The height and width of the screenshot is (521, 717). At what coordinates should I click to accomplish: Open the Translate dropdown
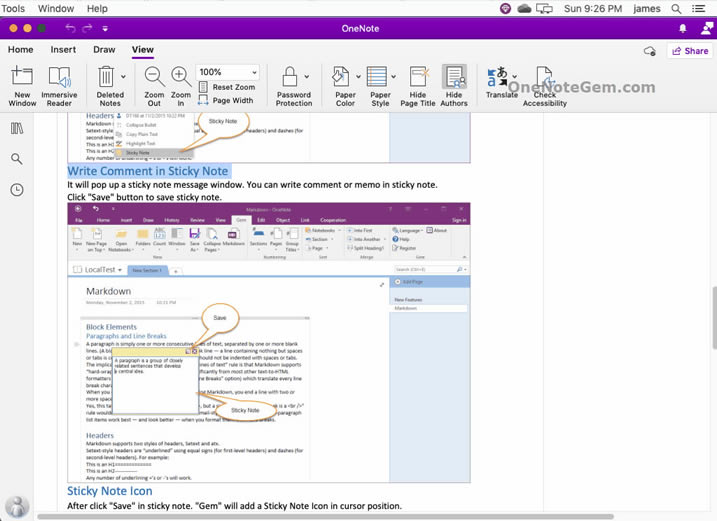pyautogui.click(x=514, y=76)
